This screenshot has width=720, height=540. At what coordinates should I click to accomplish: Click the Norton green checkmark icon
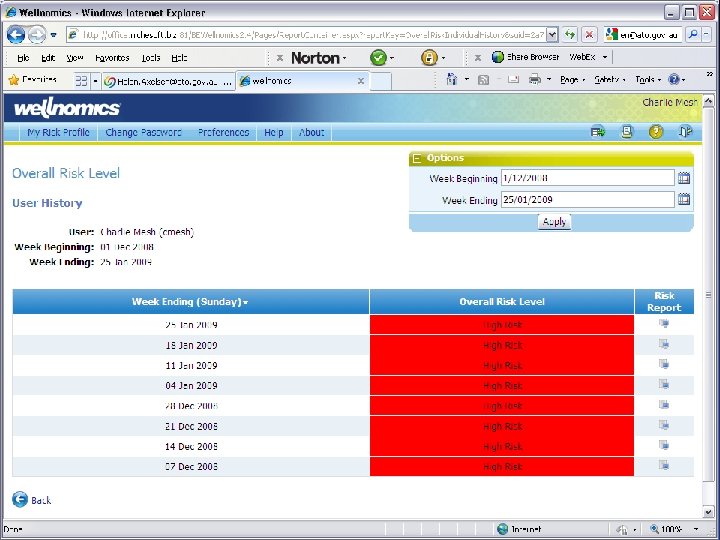(x=378, y=58)
